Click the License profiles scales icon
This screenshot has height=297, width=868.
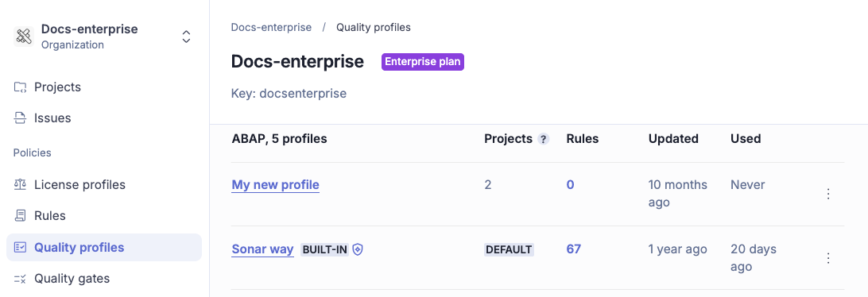20,184
